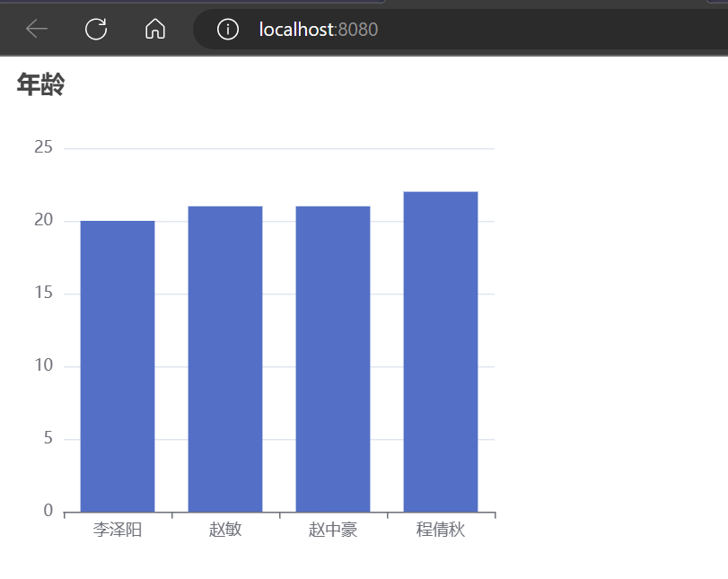Viewport: 728px width, 579px height.
Task: Select the 程倩秋 axis label
Action: coord(441,531)
